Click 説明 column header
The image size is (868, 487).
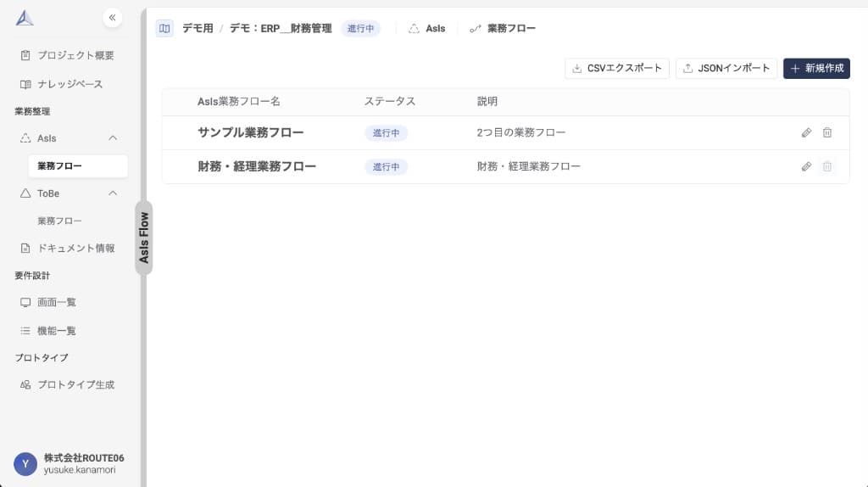(x=487, y=102)
